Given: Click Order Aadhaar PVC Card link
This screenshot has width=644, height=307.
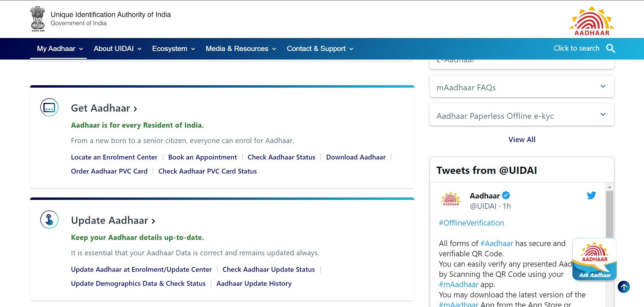Looking at the screenshot, I should [x=109, y=171].
